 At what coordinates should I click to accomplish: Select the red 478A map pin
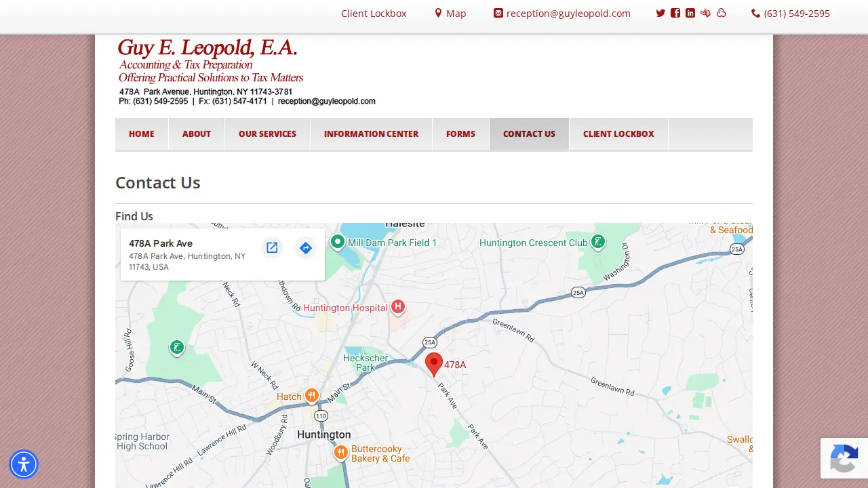coord(434,365)
